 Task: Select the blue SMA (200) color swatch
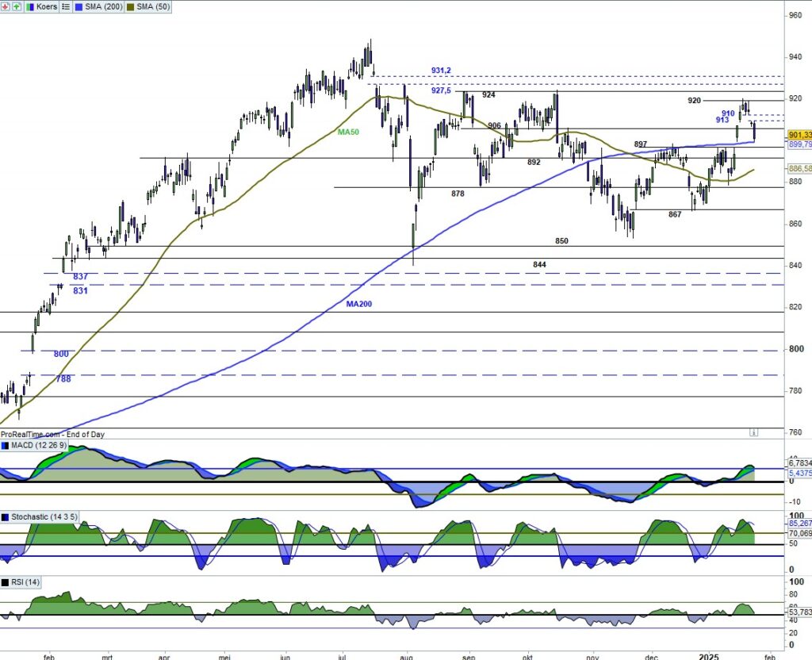tap(79, 6)
